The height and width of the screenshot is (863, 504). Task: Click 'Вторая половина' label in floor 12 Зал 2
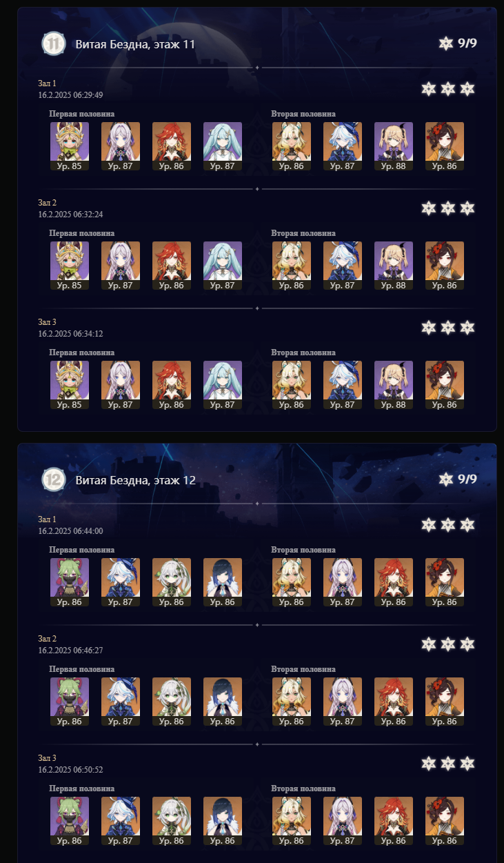point(303,669)
